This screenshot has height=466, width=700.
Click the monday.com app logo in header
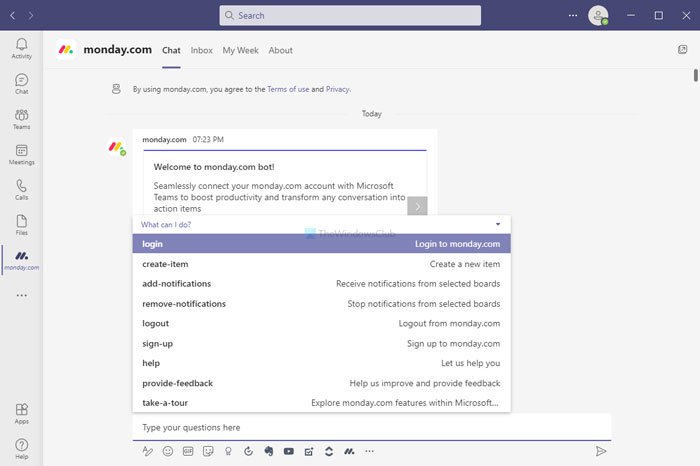(x=66, y=50)
